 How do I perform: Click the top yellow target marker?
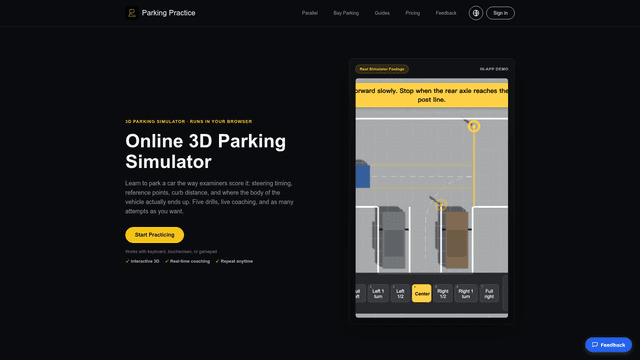473,126
